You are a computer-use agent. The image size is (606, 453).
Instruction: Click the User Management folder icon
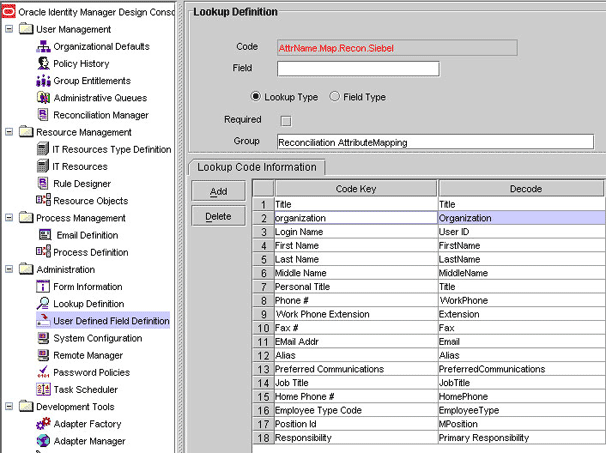pos(26,29)
